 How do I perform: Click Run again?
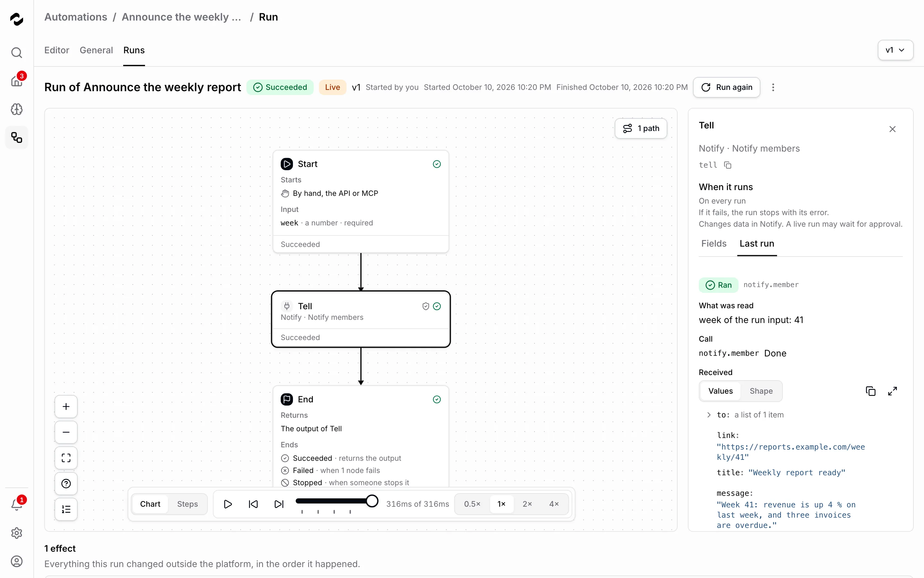point(727,87)
